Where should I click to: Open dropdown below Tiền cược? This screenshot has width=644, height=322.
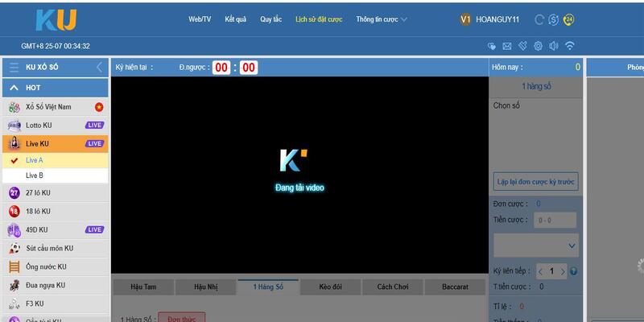pyautogui.click(x=536, y=246)
